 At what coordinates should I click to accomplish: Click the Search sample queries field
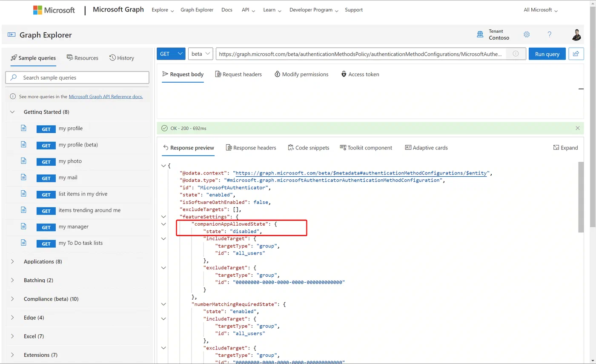pos(77,77)
